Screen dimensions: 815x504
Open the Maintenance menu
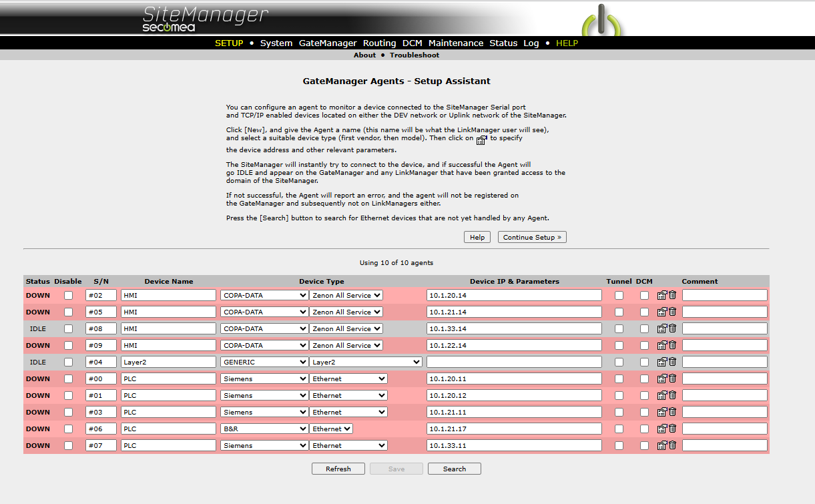[x=456, y=43]
